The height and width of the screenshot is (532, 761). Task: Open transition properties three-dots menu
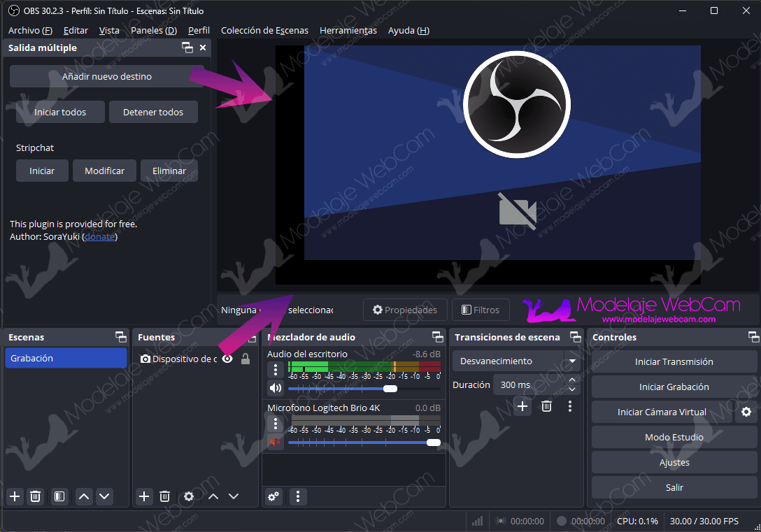tap(570, 406)
